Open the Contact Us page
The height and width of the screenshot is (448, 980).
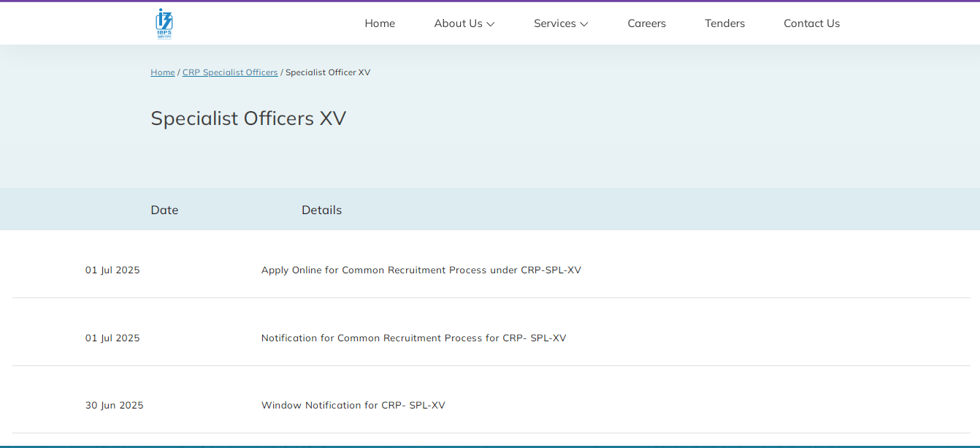point(812,23)
